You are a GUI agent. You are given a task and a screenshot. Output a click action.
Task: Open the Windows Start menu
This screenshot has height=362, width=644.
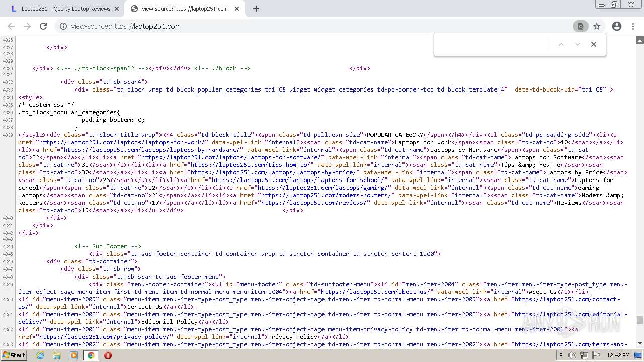(x=14, y=355)
